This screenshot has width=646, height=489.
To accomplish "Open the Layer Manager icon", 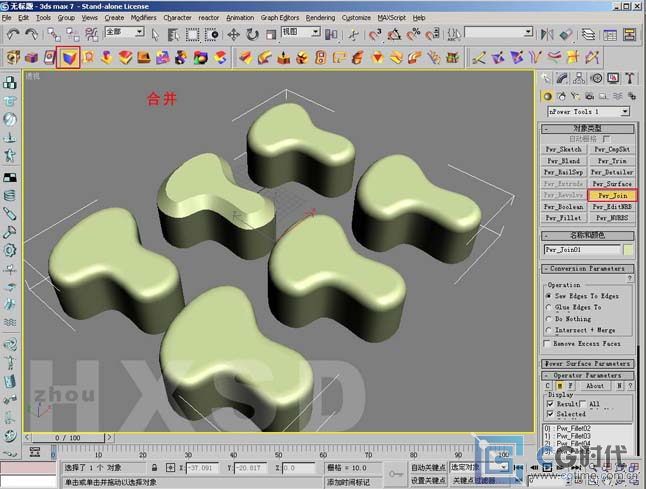I will point(589,34).
